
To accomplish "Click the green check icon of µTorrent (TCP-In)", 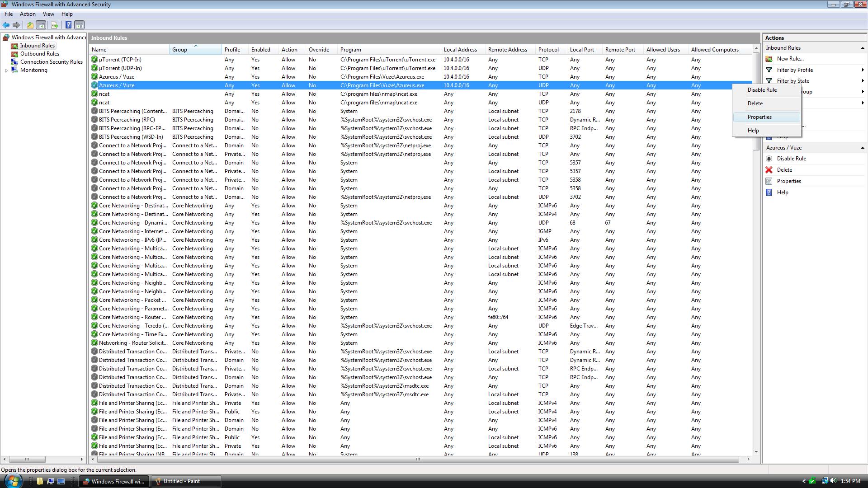I will 94,60.
